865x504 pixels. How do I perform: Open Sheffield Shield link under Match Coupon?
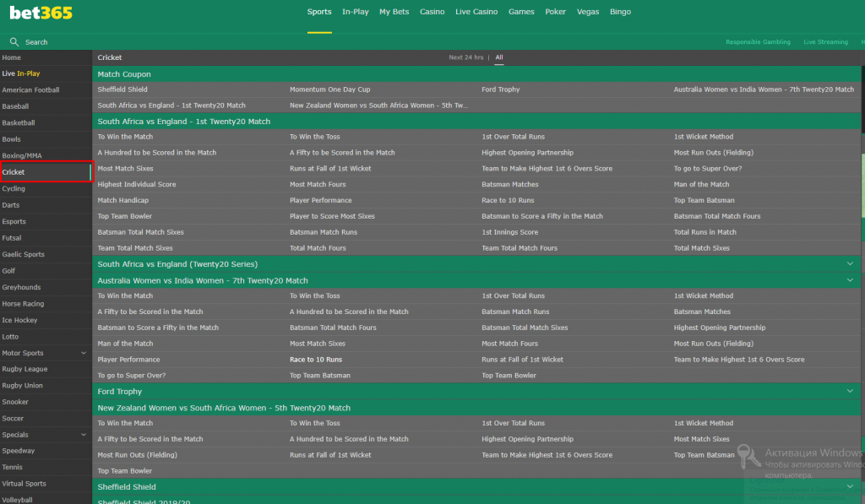122,89
